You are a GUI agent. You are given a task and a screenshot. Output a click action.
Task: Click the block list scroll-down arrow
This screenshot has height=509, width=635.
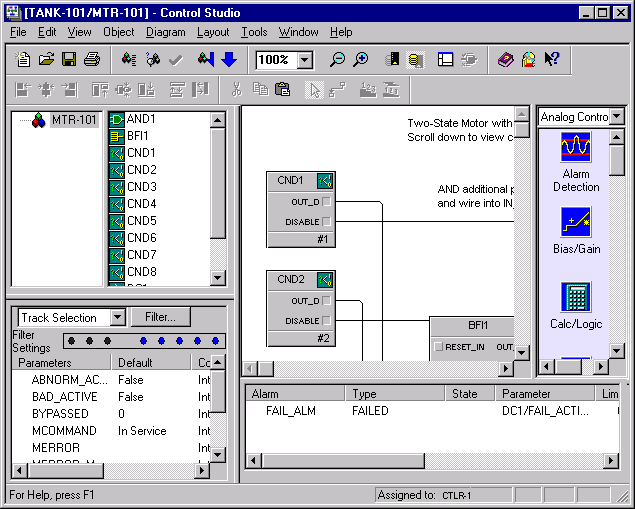(218, 278)
